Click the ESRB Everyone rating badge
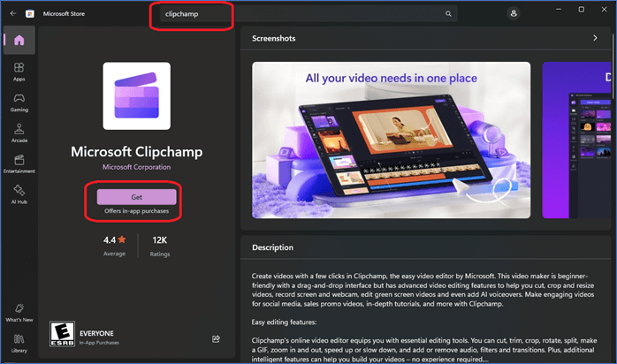 (x=62, y=334)
